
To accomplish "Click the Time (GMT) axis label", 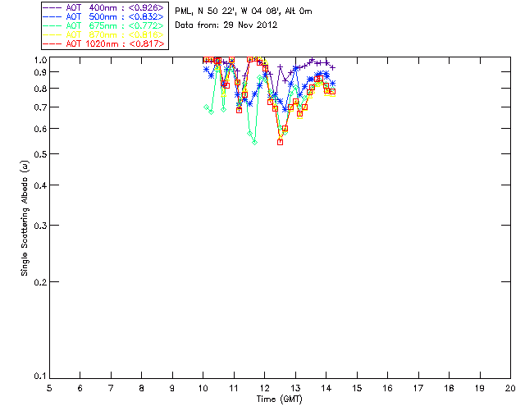I will [279, 399].
